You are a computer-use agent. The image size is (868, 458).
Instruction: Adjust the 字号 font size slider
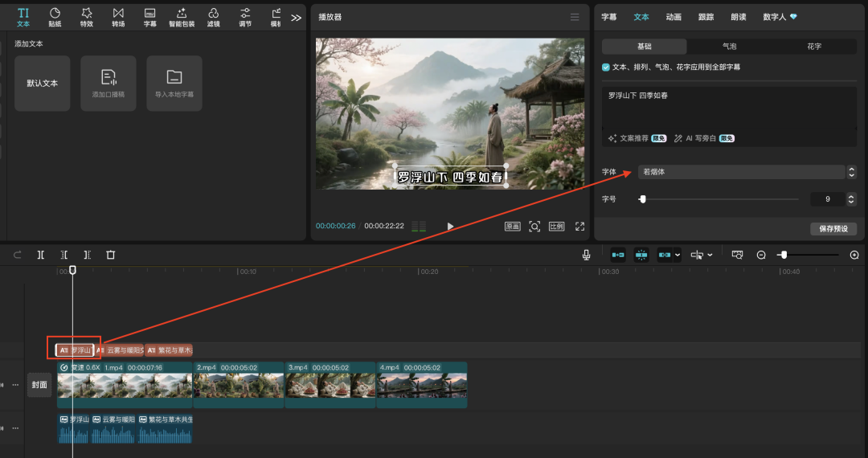[642, 199]
